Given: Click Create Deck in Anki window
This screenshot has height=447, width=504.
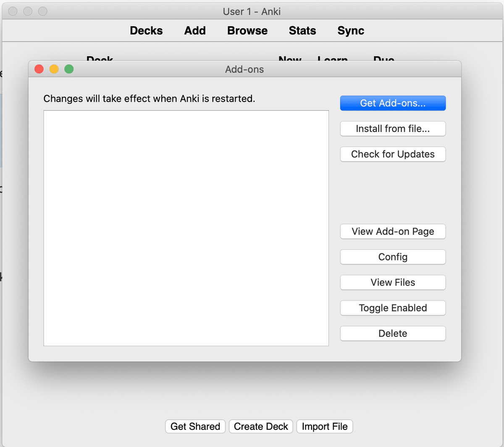Looking at the screenshot, I should (x=261, y=426).
